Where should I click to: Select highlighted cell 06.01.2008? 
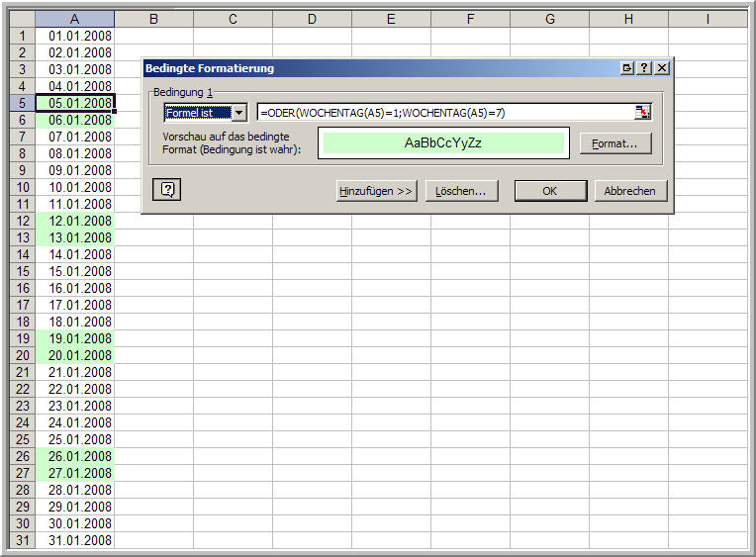pos(75,120)
